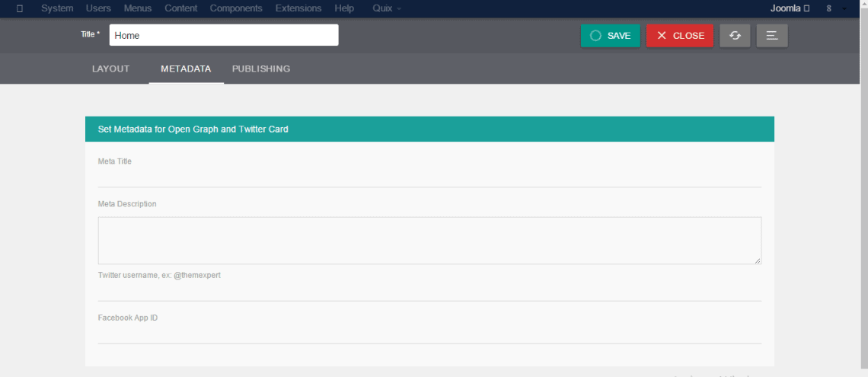The height and width of the screenshot is (377, 868).
Task: Switch to the Publishing tab
Action: click(x=261, y=69)
